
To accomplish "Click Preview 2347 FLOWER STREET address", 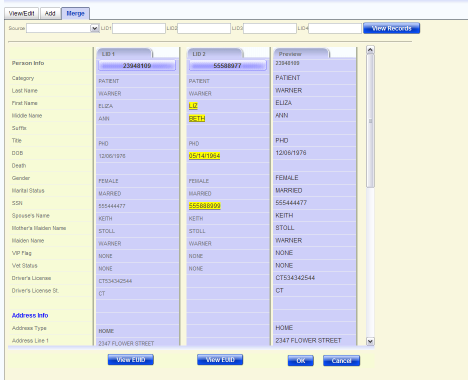I will point(308,340).
